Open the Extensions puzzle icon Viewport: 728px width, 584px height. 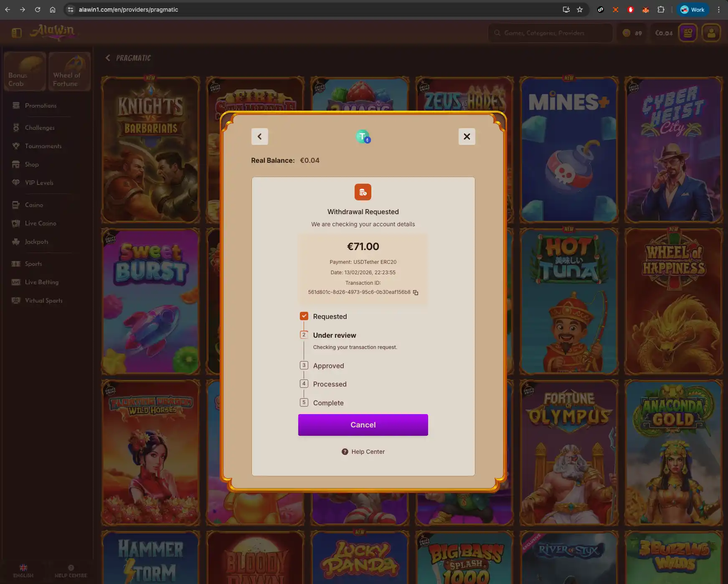click(661, 10)
